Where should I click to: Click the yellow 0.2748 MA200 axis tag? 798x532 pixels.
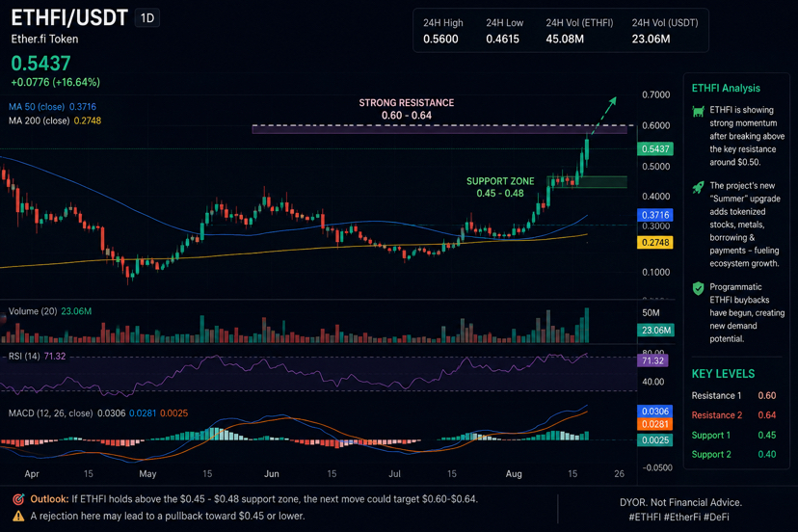pyautogui.click(x=655, y=242)
